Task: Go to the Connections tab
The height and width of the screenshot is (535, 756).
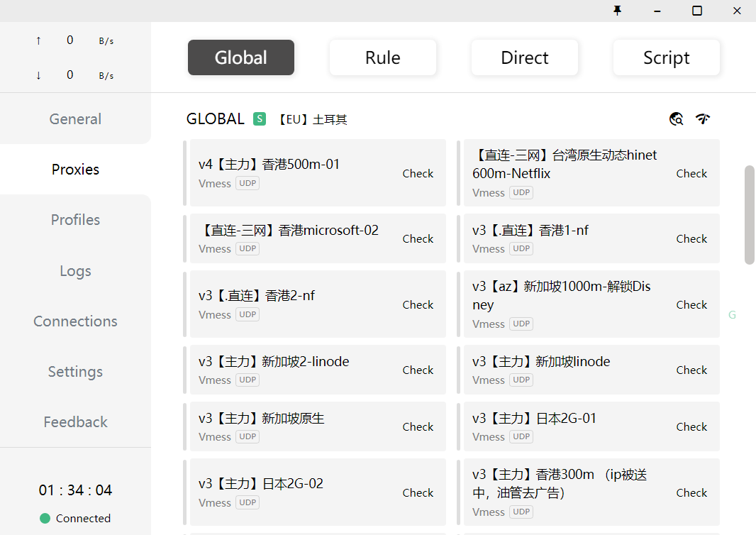Action: (x=75, y=321)
